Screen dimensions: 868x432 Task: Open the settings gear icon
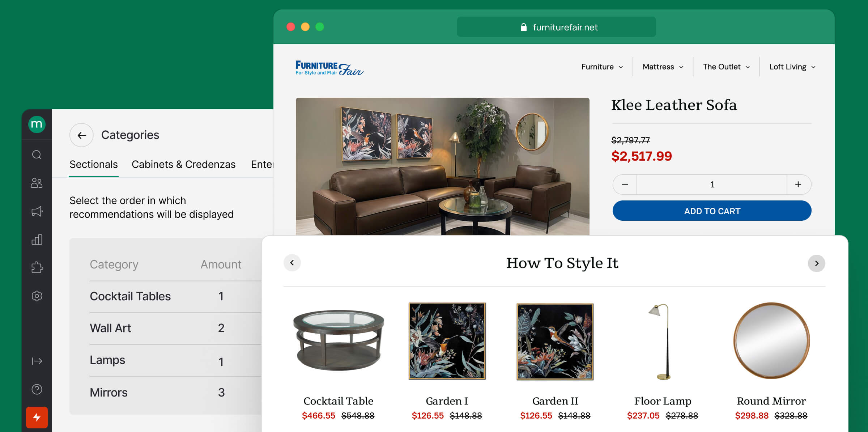[x=37, y=296]
